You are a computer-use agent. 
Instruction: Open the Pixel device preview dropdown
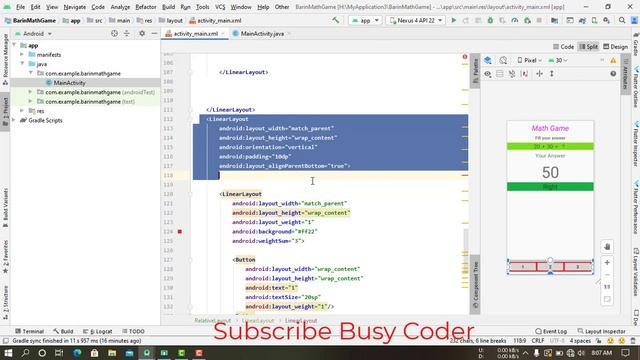[530, 60]
